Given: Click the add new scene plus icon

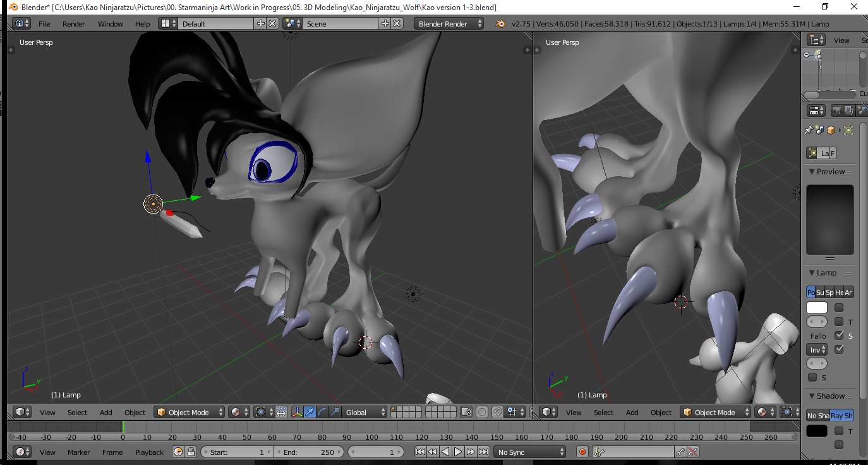Looking at the screenshot, I should click(x=385, y=24).
